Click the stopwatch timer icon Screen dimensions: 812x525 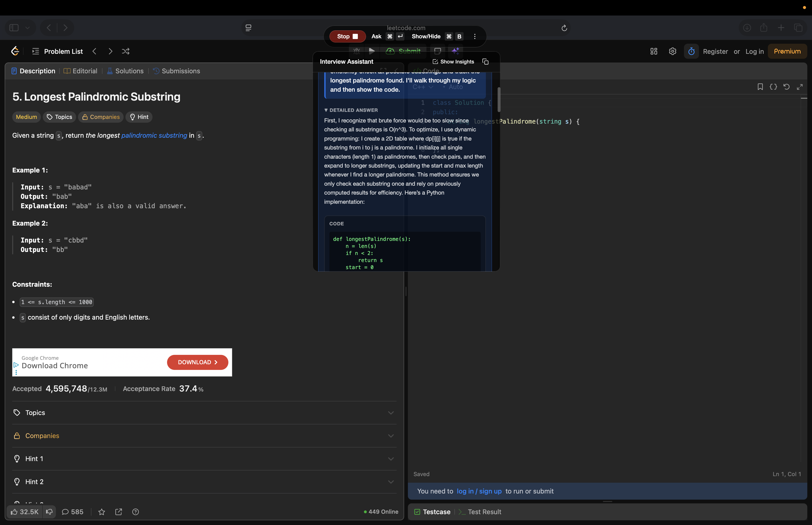point(691,51)
